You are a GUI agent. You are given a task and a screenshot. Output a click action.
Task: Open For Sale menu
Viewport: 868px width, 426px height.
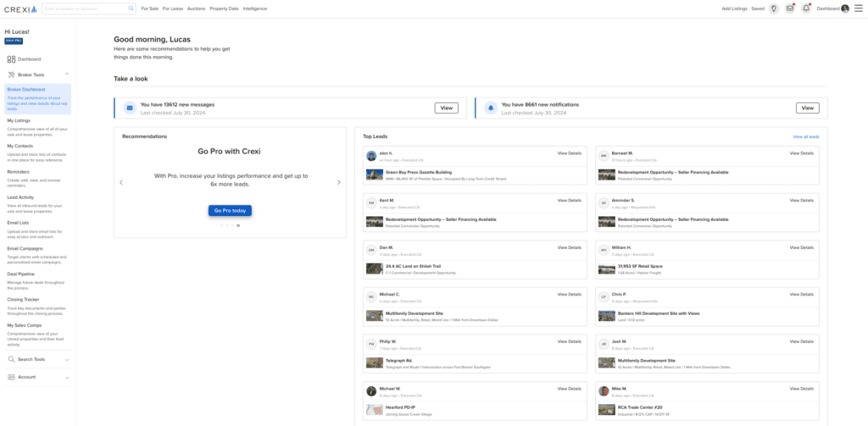(150, 8)
